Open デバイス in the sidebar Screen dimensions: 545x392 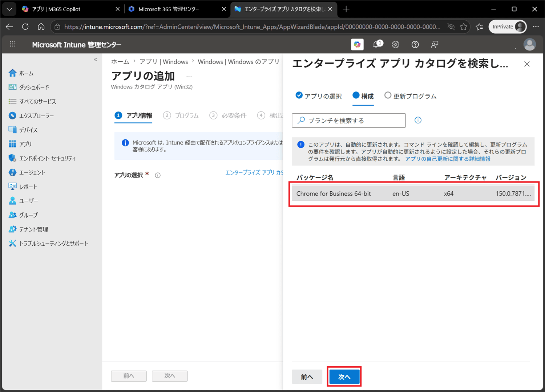[x=23, y=130]
